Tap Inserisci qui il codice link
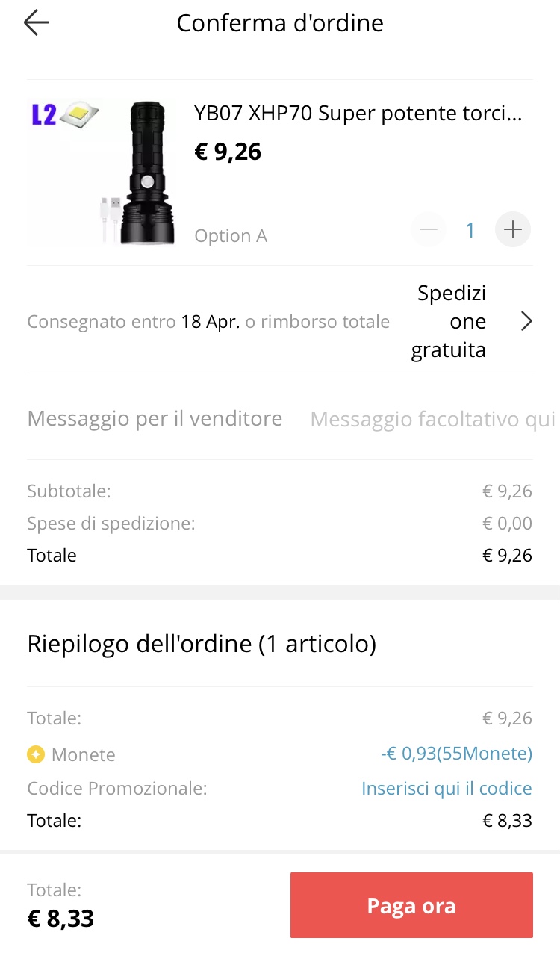The height and width of the screenshot is (956, 560). (x=447, y=789)
